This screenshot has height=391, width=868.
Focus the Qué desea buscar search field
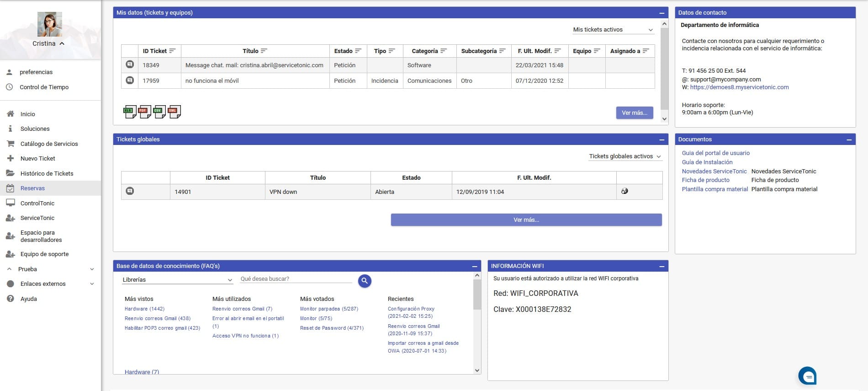(296, 279)
